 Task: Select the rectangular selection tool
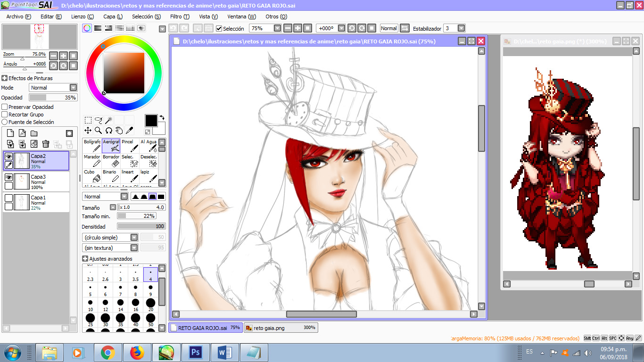click(x=88, y=120)
